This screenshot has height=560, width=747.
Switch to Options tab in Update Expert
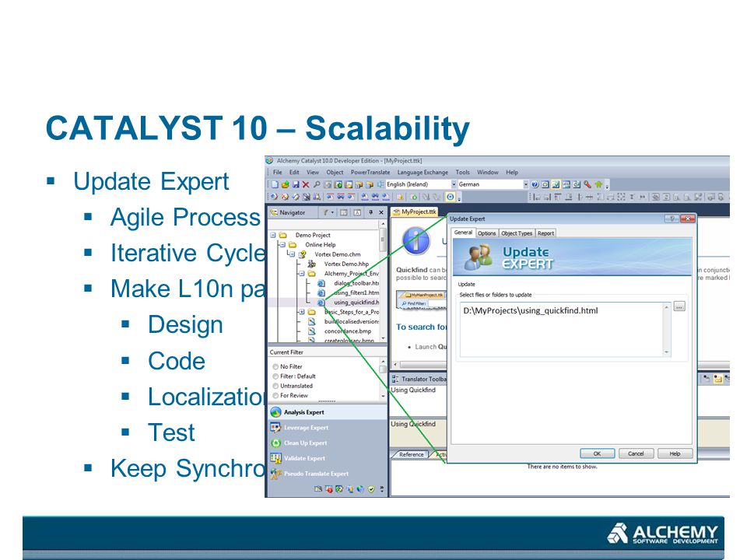coord(486,233)
